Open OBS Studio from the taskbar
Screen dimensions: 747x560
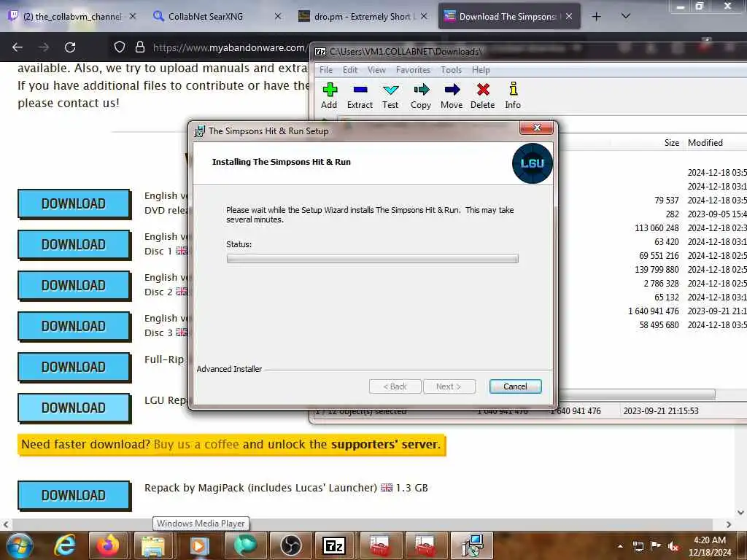click(290, 545)
